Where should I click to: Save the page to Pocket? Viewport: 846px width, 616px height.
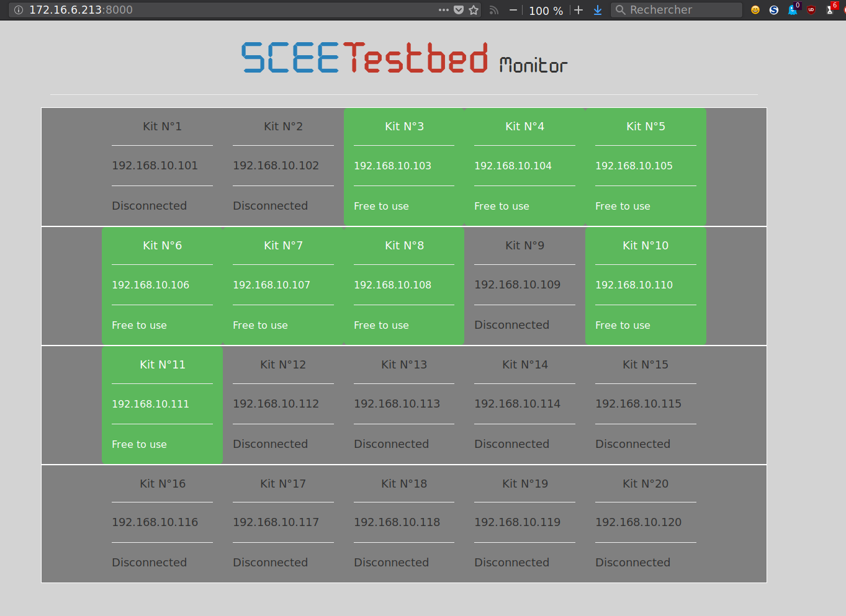459,10
